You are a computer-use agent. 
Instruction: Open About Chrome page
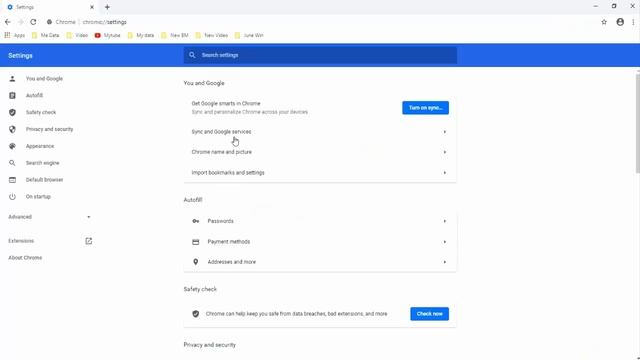(25, 258)
